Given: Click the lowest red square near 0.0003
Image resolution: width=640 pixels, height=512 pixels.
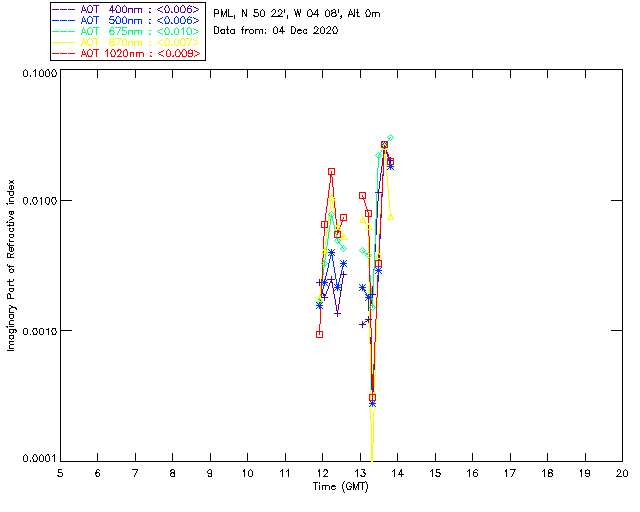Looking at the screenshot, I should (372, 398).
